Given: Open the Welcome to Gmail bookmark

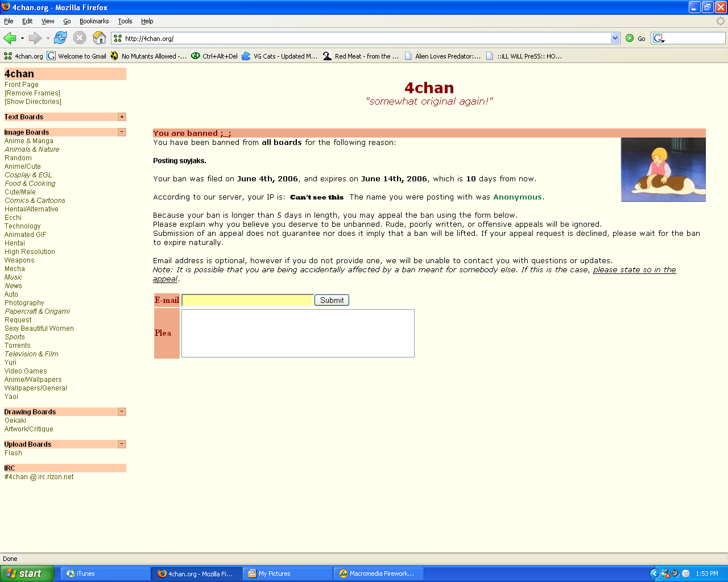Looking at the screenshot, I should click(77, 56).
